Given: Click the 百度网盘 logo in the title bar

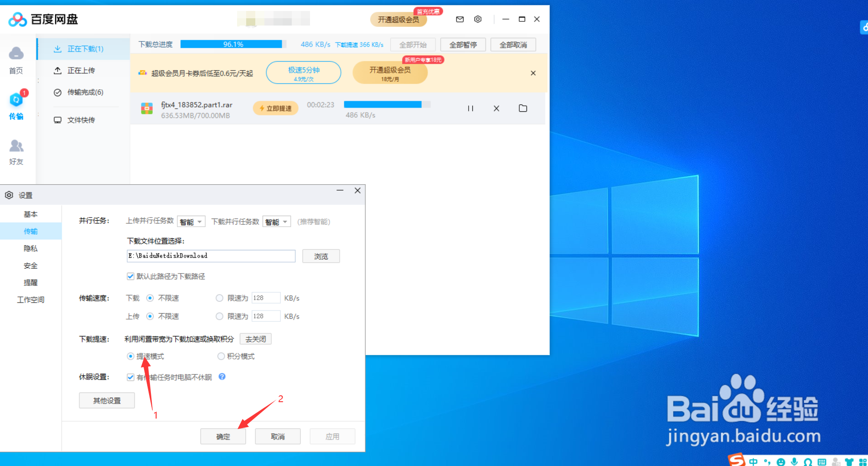Looking at the screenshot, I should click(43, 19).
